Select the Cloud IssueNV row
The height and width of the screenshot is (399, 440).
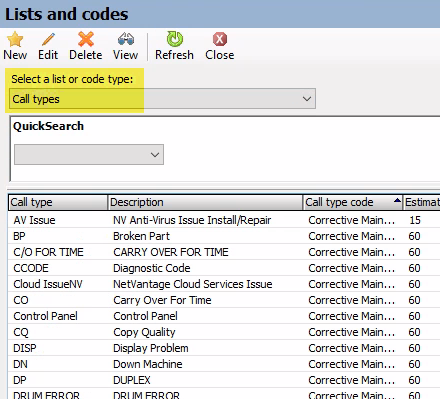tap(224, 284)
